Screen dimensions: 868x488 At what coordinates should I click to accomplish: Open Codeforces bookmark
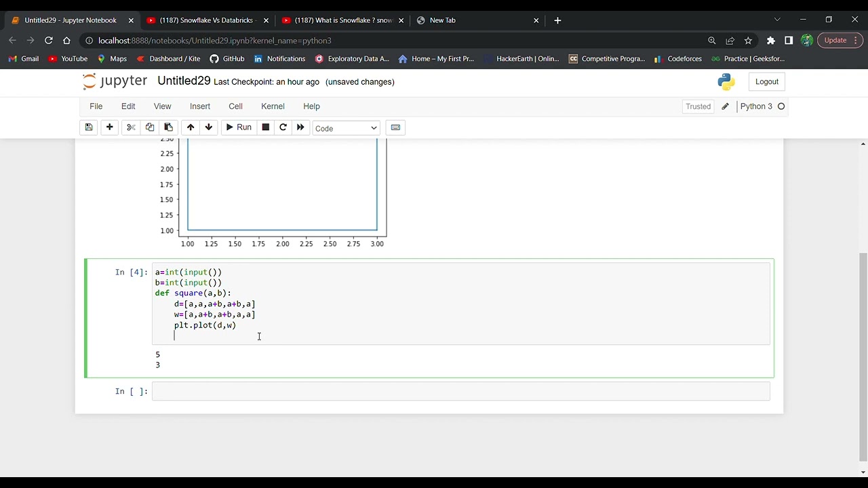point(677,59)
